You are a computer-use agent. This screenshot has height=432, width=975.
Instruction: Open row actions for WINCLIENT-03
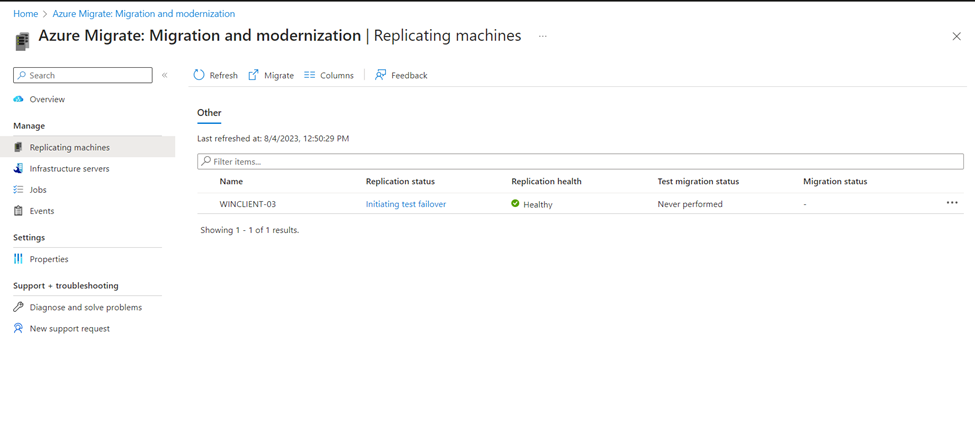point(952,203)
